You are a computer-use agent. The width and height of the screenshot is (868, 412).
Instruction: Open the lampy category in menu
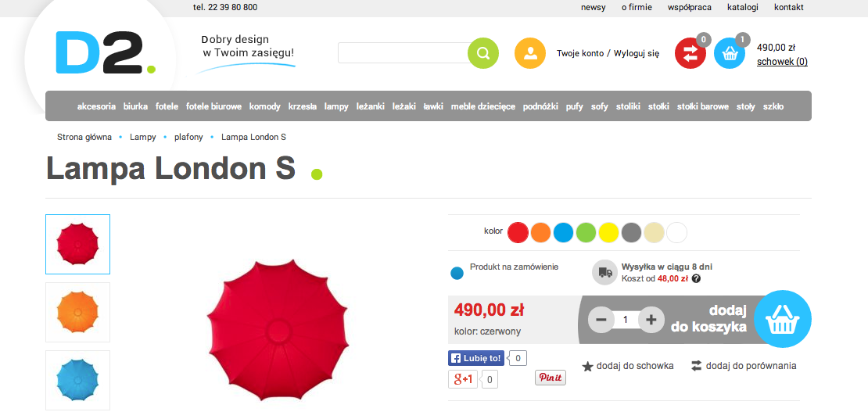(x=336, y=106)
